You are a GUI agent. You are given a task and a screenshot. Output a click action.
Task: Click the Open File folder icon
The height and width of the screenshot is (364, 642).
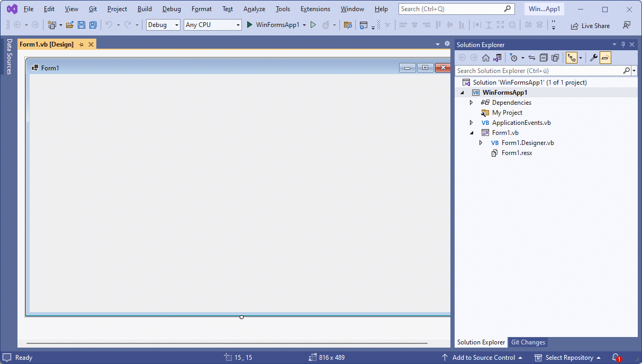69,25
